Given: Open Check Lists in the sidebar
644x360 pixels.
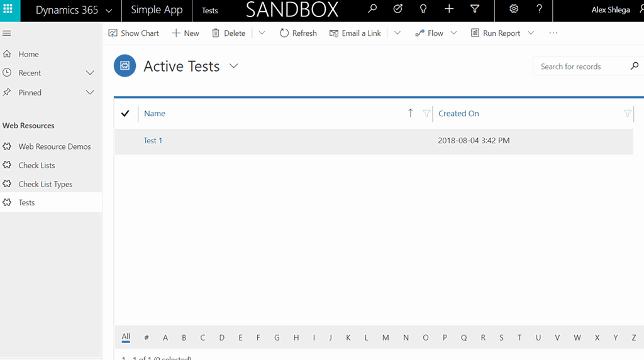Looking at the screenshot, I should pos(36,165).
